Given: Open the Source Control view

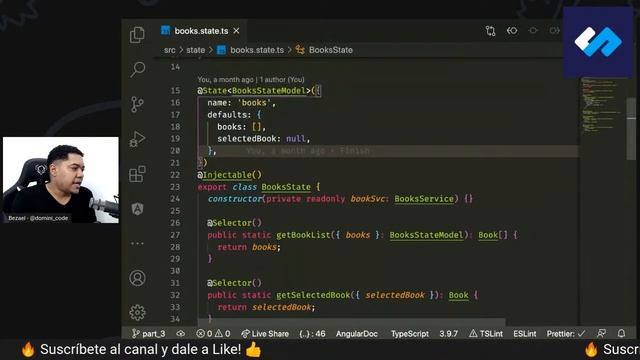Looking at the screenshot, I should tap(137, 104).
